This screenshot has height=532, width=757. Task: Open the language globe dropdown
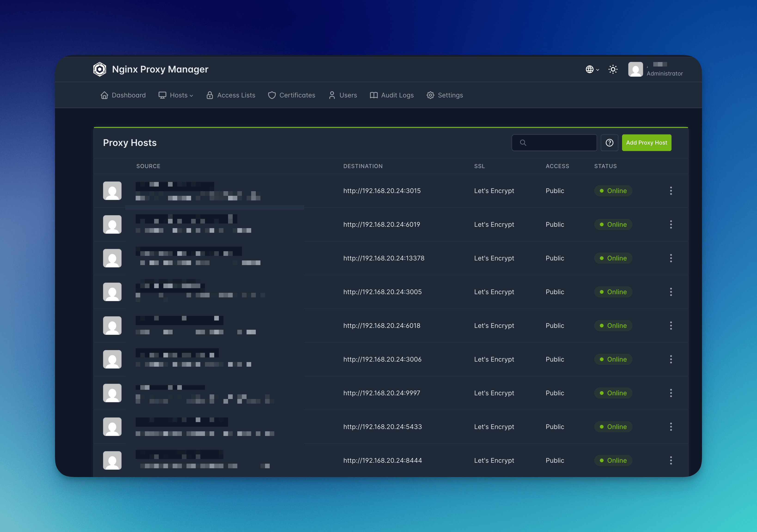(592, 69)
